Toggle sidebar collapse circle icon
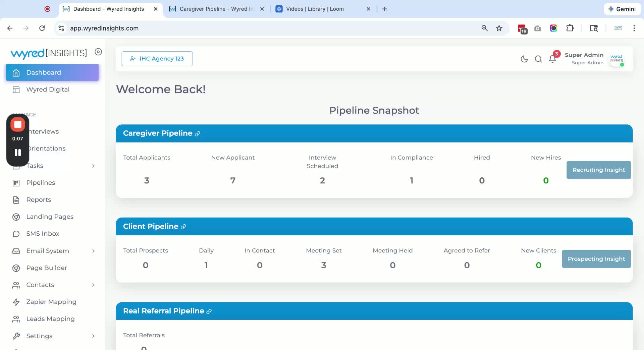Screen dimensions: 644x350 (98, 52)
